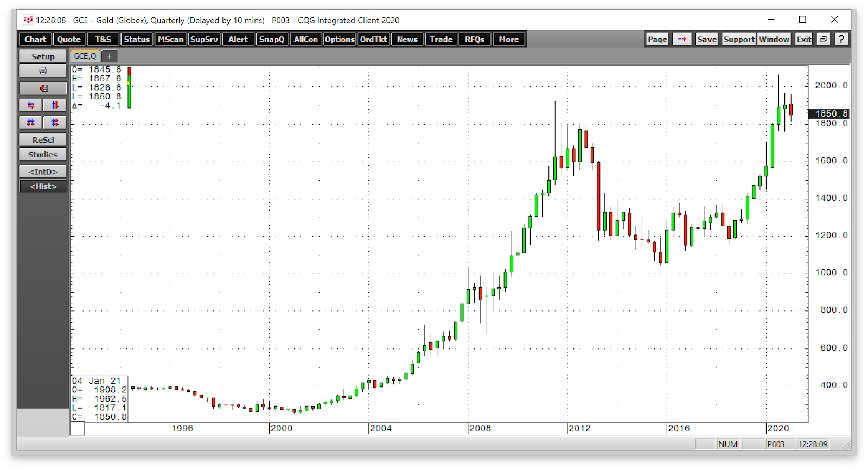
Task: Click the O= 1845.6 open value
Action: pos(97,69)
